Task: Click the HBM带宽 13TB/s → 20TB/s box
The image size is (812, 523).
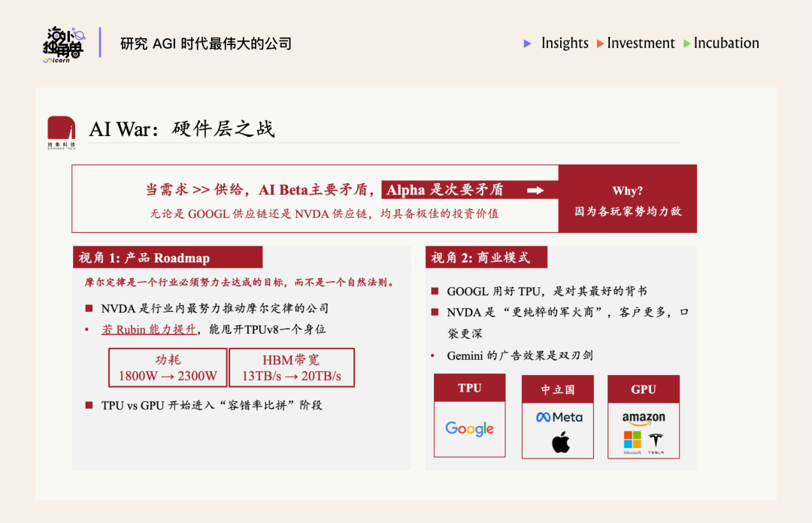Action: (291, 367)
